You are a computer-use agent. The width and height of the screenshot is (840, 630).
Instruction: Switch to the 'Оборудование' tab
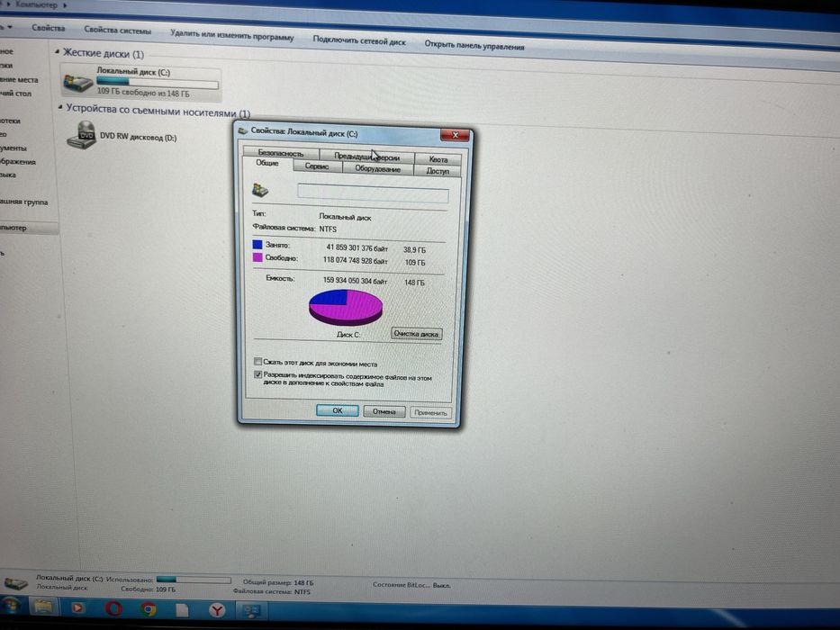pyautogui.click(x=377, y=169)
